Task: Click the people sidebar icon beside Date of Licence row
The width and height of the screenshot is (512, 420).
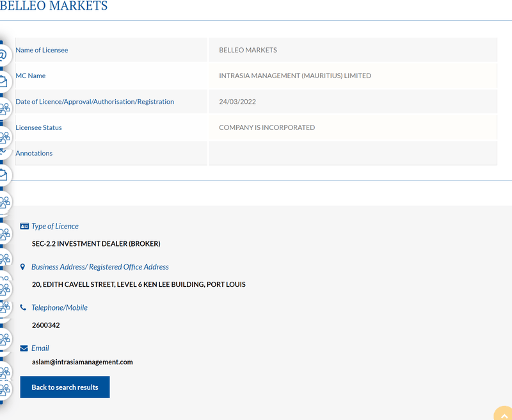Action: tap(4, 108)
